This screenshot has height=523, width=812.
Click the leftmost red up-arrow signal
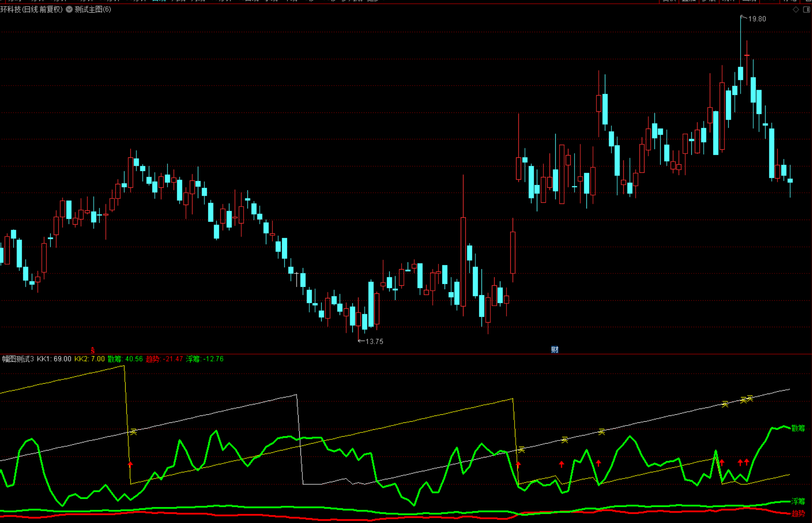[130, 465]
